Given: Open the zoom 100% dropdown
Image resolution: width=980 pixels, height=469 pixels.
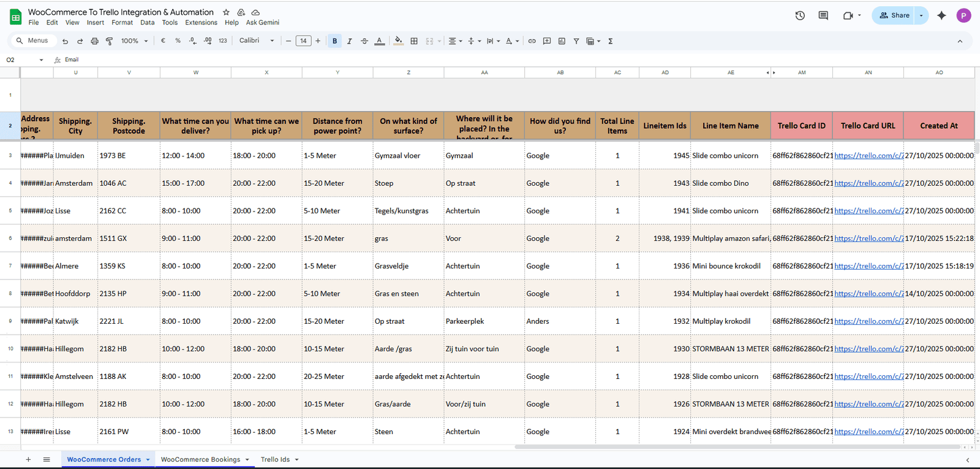Looking at the screenshot, I should coord(134,41).
